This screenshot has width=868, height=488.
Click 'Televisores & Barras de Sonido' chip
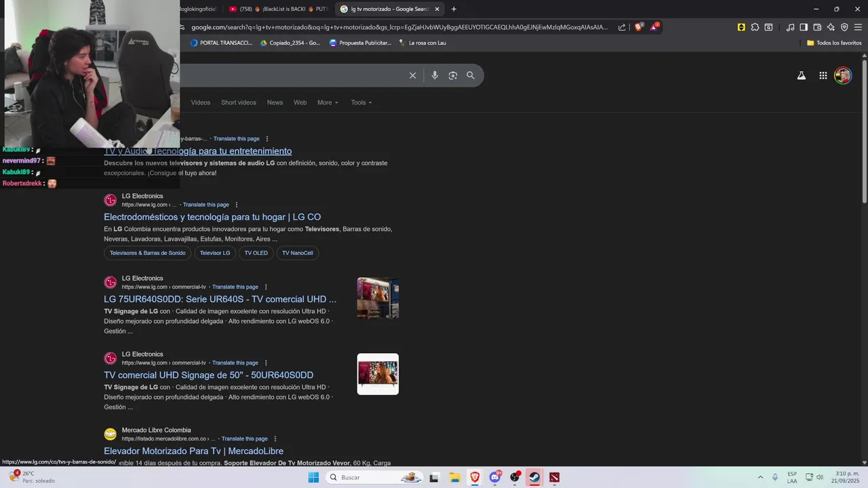(148, 253)
